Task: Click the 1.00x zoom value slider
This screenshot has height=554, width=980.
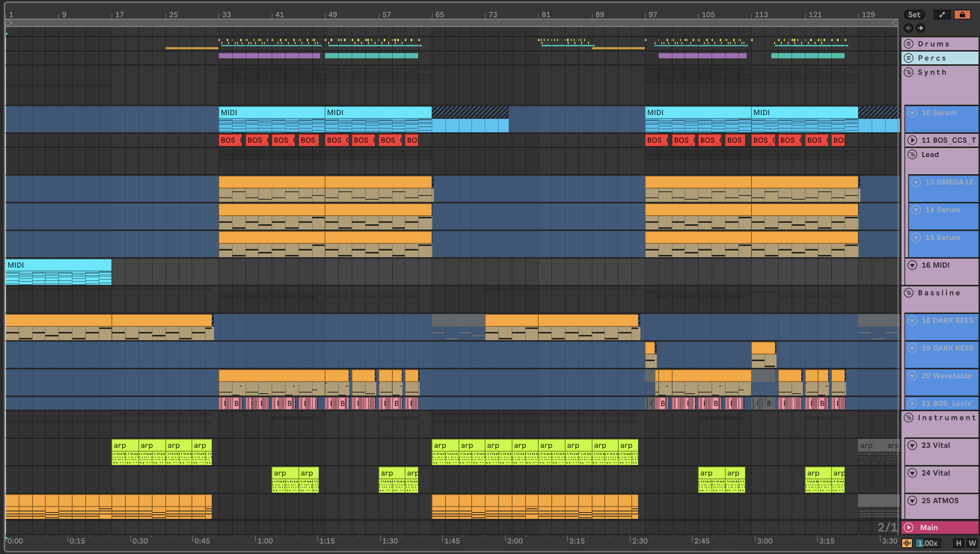Action: [927, 543]
